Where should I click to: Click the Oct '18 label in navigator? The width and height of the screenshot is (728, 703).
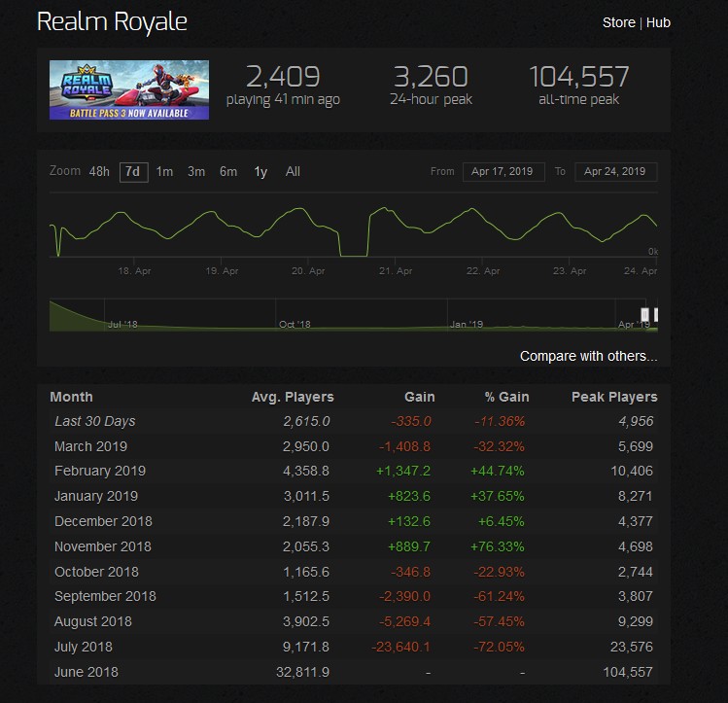point(295,324)
